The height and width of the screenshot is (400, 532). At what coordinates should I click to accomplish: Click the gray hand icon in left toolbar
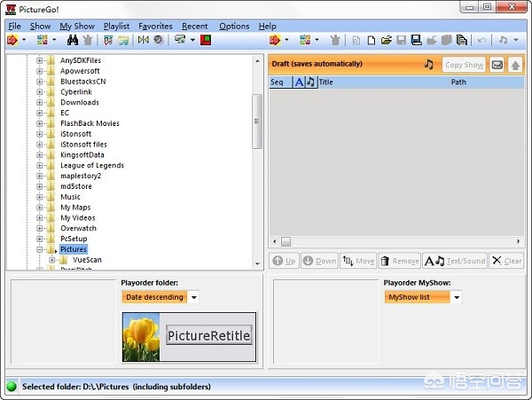88,40
